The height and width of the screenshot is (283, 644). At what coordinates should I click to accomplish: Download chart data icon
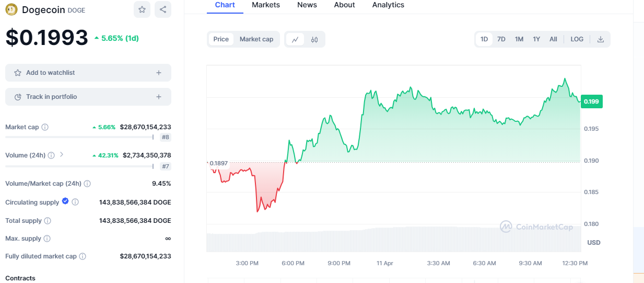601,39
